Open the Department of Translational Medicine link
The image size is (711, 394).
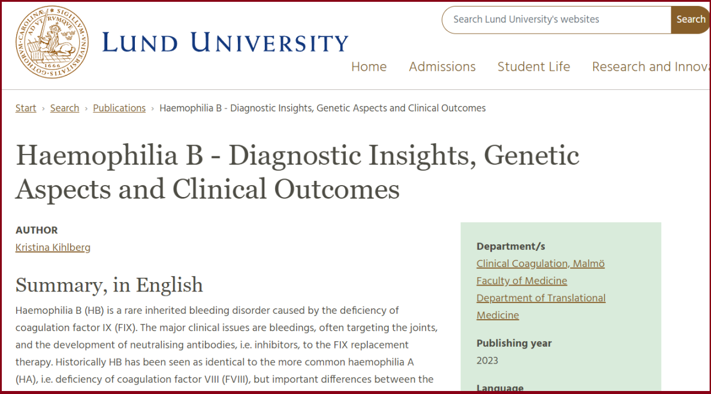541,306
